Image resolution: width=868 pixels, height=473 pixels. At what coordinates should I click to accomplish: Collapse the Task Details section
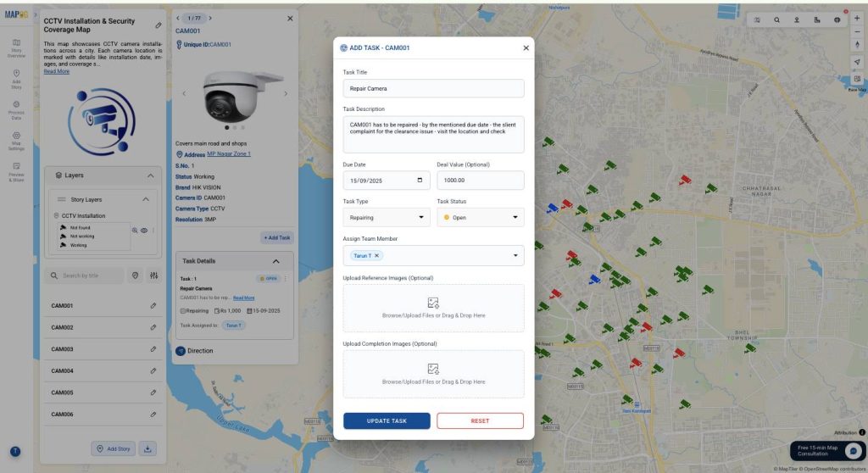click(275, 262)
